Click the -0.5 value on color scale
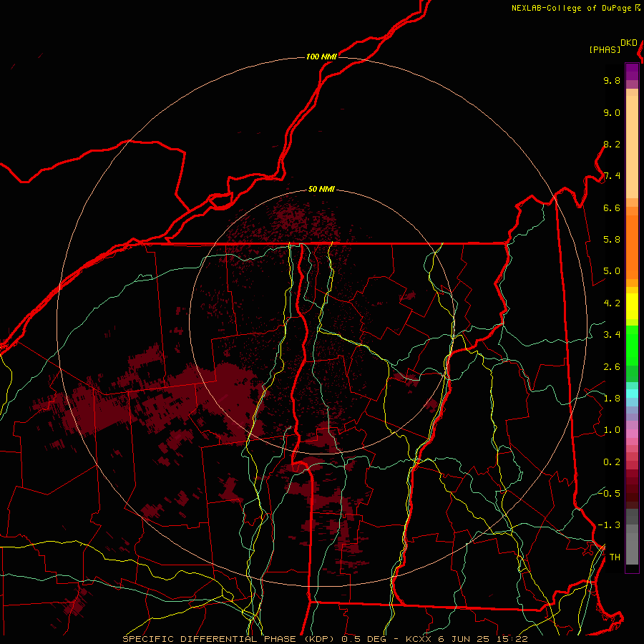 click(609, 493)
